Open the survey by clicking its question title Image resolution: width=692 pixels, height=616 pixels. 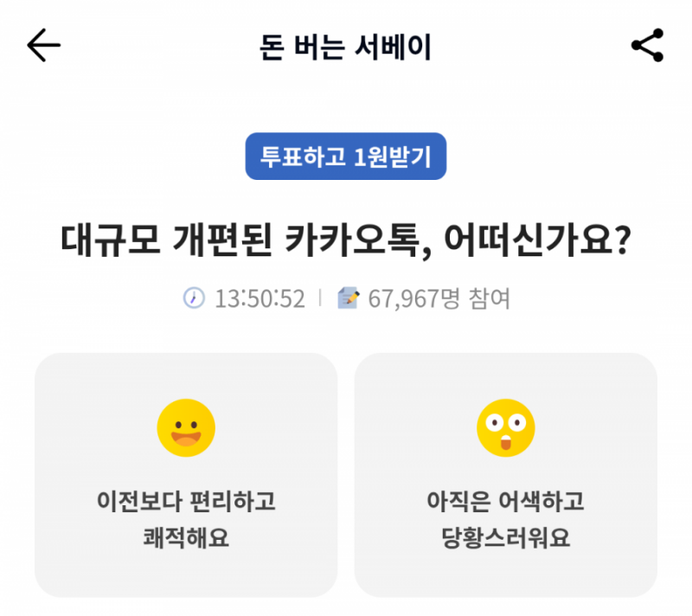(345, 238)
